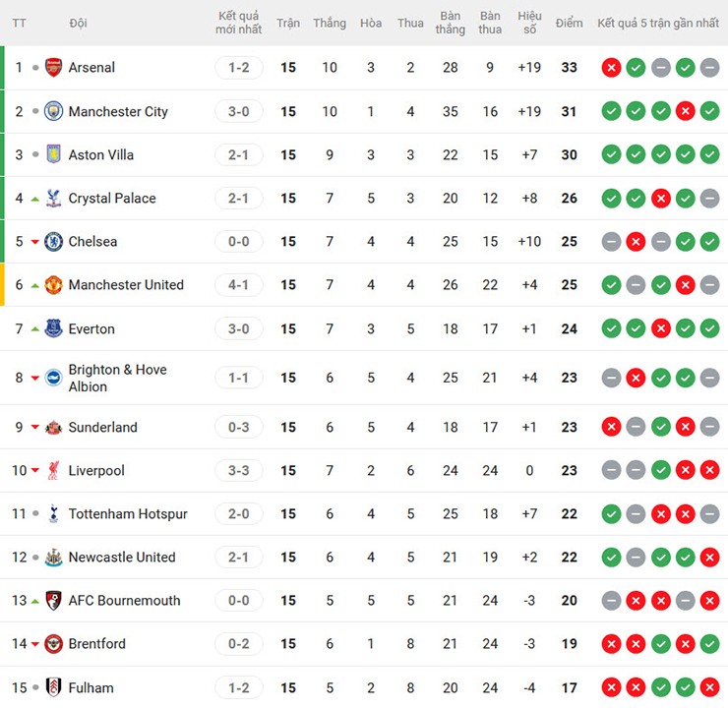Click the Newcastle United club crest
728x708 pixels.
point(53,558)
